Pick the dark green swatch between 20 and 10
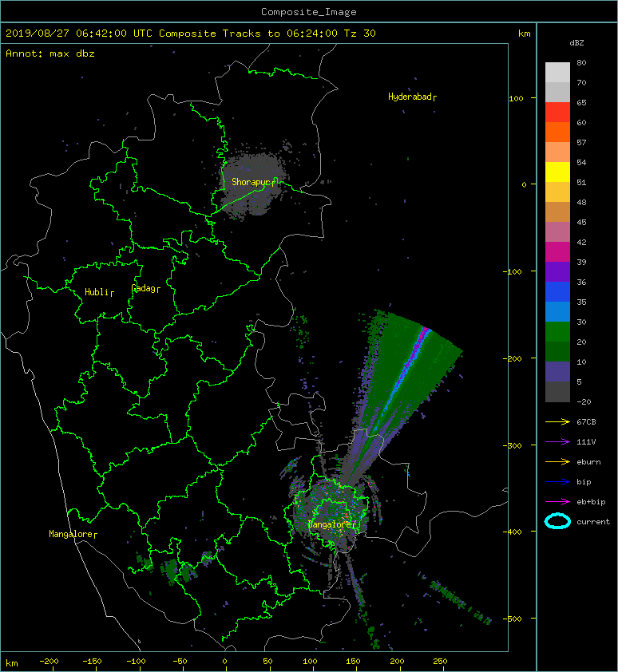Image resolution: width=618 pixels, height=672 pixels. (x=557, y=352)
